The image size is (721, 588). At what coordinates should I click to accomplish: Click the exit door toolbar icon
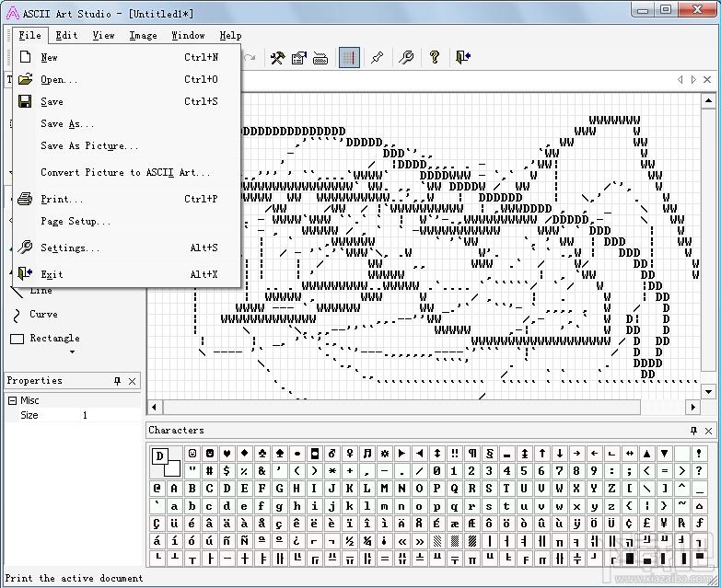coord(463,57)
